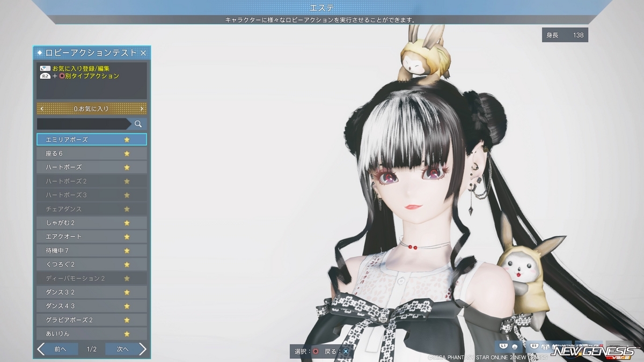Go to previous page with 前へ
644x362 pixels.
tap(57, 349)
